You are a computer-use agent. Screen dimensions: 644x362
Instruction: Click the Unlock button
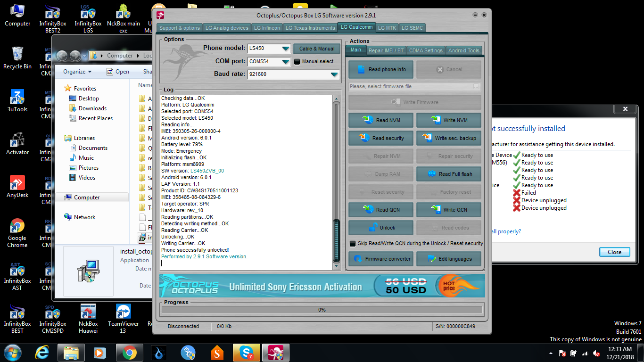tap(381, 228)
